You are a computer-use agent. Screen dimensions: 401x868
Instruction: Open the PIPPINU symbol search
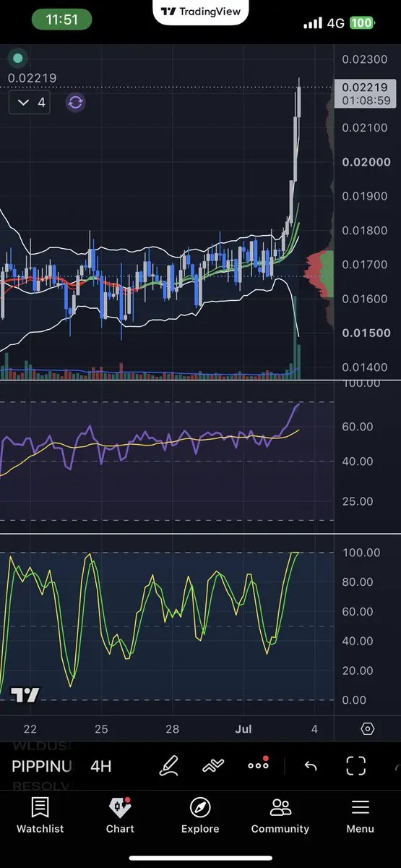(x=41, y=766)
